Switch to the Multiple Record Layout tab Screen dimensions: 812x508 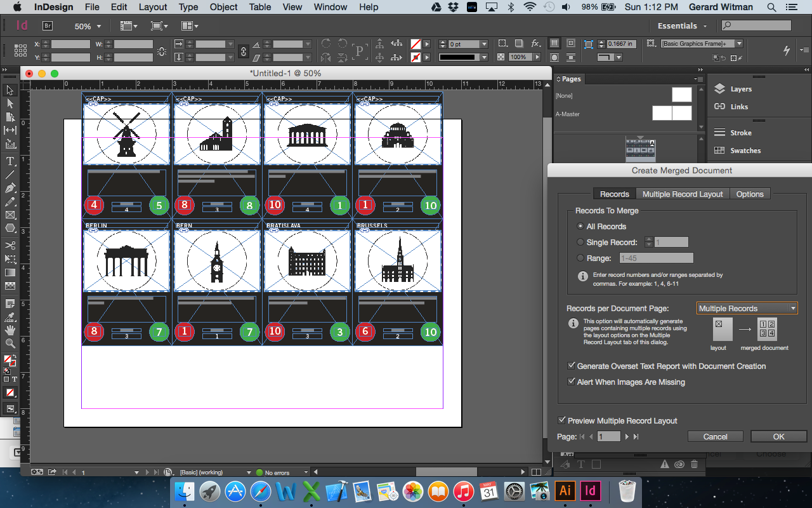(683, 194)
